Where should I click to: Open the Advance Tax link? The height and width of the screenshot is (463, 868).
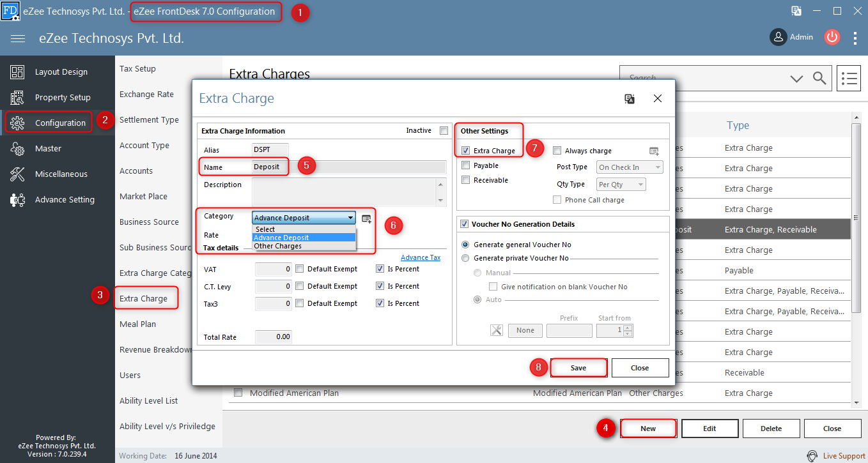[421, 257]
